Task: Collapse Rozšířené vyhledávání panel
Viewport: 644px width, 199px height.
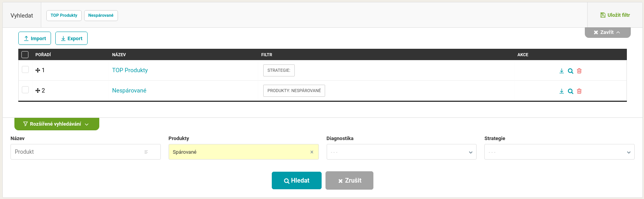Action: (57, 124)
